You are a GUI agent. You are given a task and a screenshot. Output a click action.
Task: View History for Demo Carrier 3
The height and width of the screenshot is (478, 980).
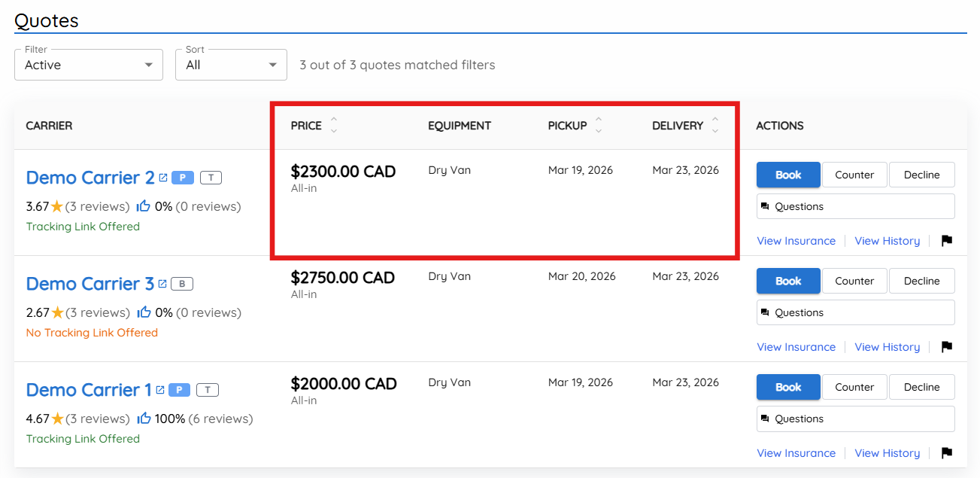pos(887,347)
